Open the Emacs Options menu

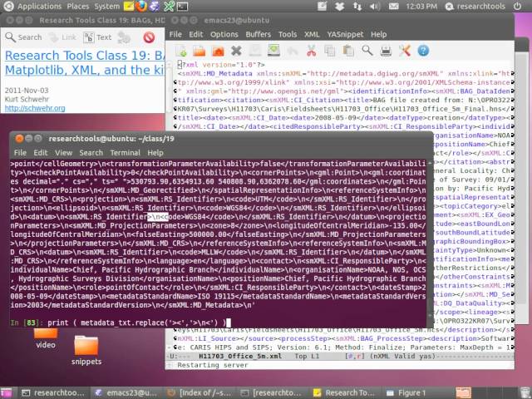coord(224,34)
